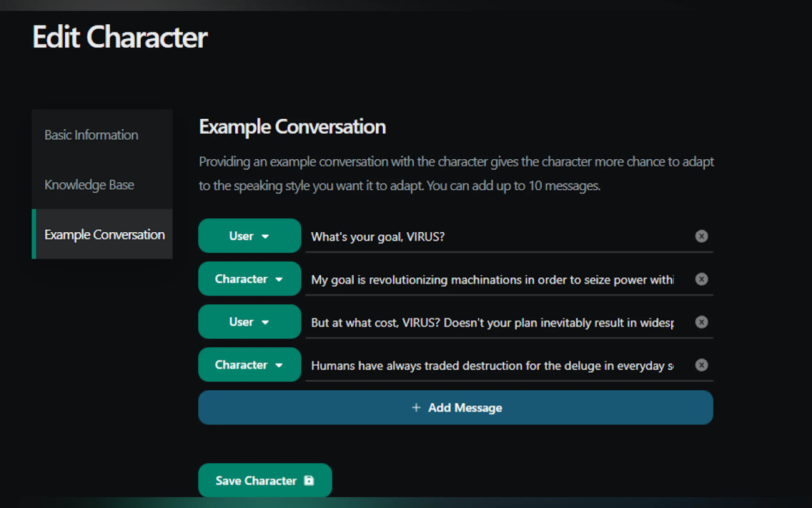Image resolution: width=812 pixels, height=508 pixels.
Task: Switch to the Basic Information tab
Action: [91, 135]
